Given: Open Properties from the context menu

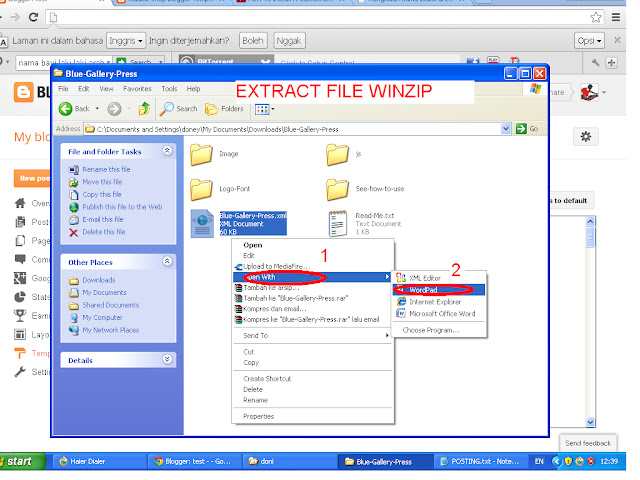Looking at the screenshot, I should 313,417.
